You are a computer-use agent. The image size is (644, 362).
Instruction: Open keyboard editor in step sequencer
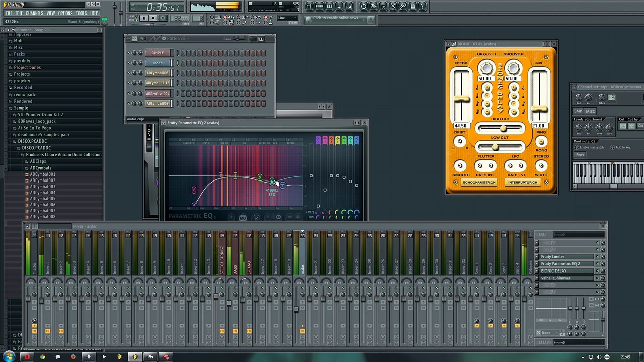click(261, 39)
